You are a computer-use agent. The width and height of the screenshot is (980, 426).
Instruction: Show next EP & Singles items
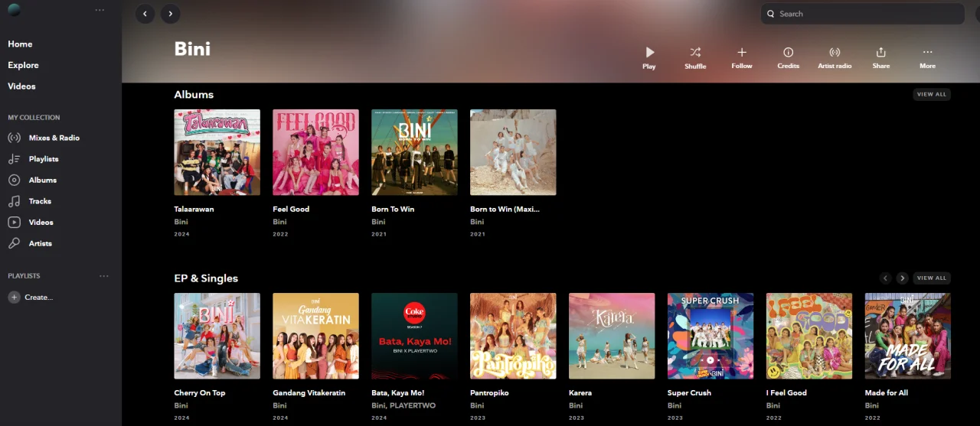[903, 278]
